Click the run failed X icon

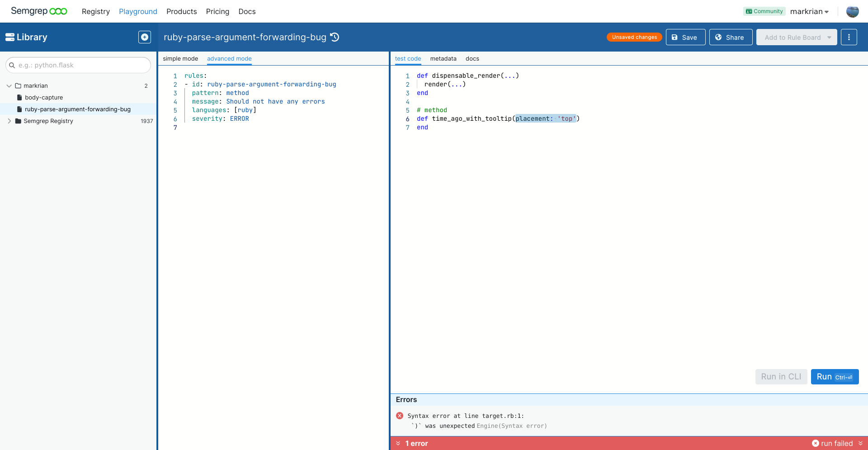[816, 443]
